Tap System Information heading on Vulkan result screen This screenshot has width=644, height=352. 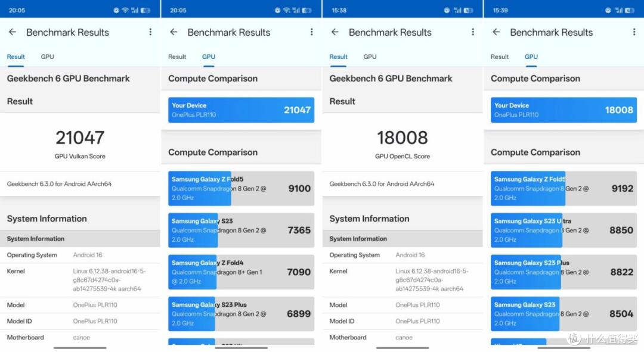click(x=47, y=219)
